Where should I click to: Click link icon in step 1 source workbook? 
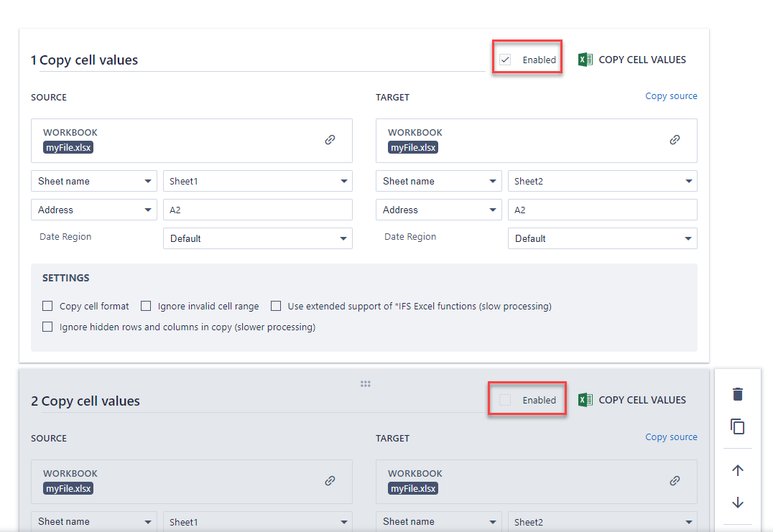click(x=330, y=140)
